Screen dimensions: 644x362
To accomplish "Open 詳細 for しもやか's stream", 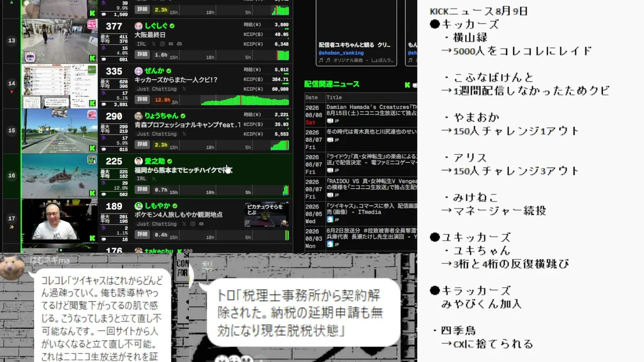I will pyautogui.click(x=142, y=234).
